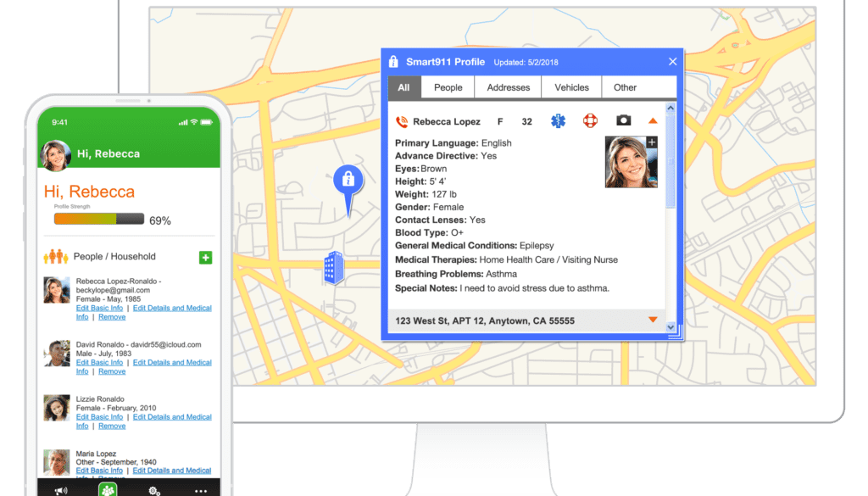Click 'Primary Language: English' line
The width and height of the screenshot is (868, 496).
(x=453, y=142)
